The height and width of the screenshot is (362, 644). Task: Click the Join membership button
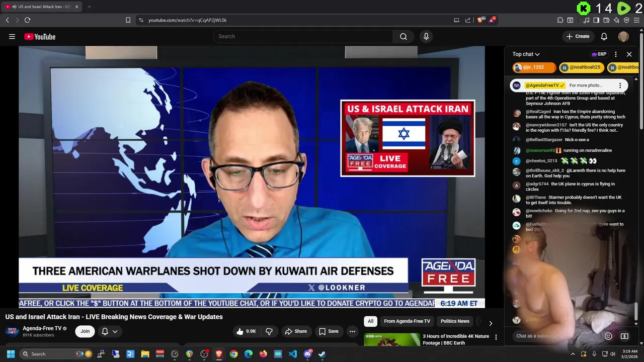85,331
